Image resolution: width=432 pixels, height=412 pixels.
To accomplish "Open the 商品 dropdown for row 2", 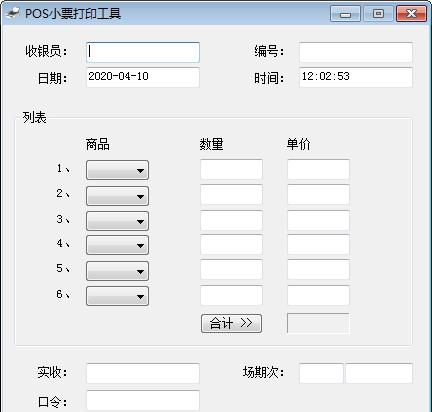I will (117, 196).
